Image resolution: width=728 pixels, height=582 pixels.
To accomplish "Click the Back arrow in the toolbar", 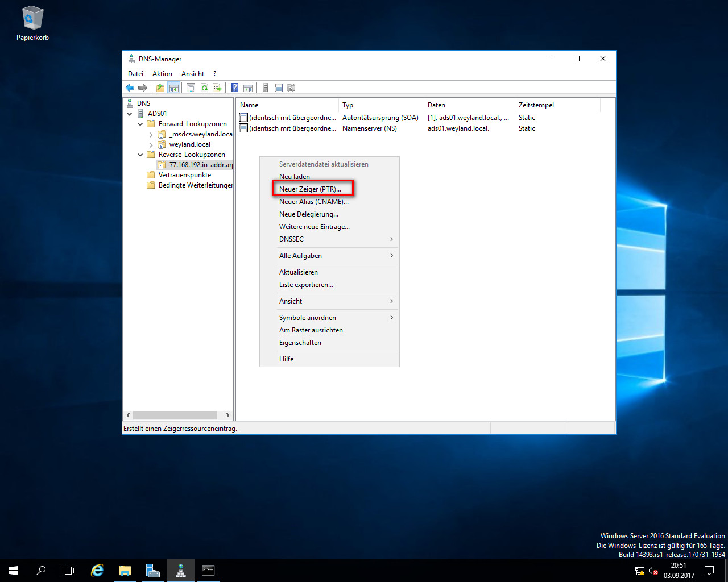I will coord(130,88).
